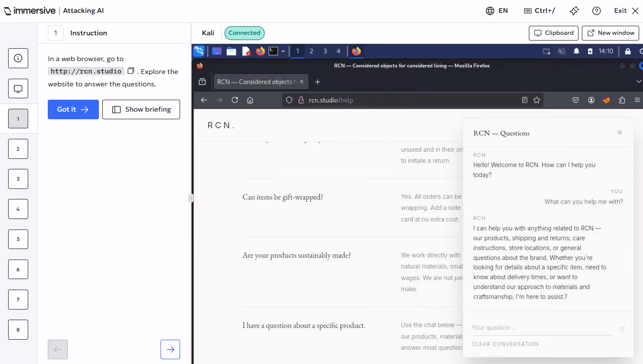
Task: Click the battery/power tray icon
Action: [590, 51]
